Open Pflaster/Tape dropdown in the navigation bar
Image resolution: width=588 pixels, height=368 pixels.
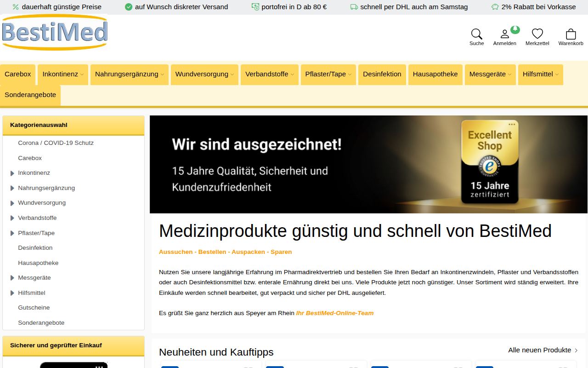pyautogui.click(x=328, y=75)
